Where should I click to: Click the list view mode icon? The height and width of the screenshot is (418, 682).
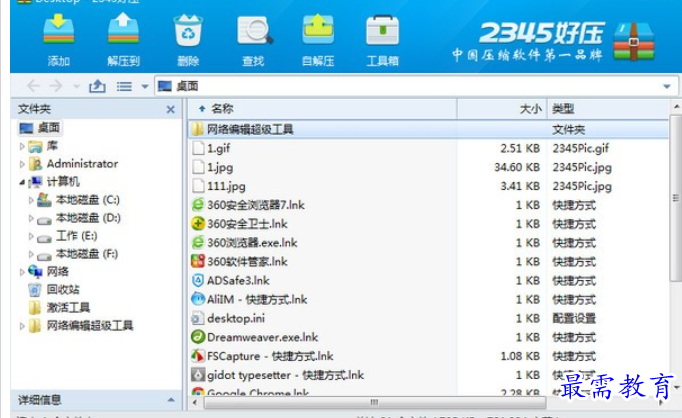pyautogui.click(x=124, y=86)
